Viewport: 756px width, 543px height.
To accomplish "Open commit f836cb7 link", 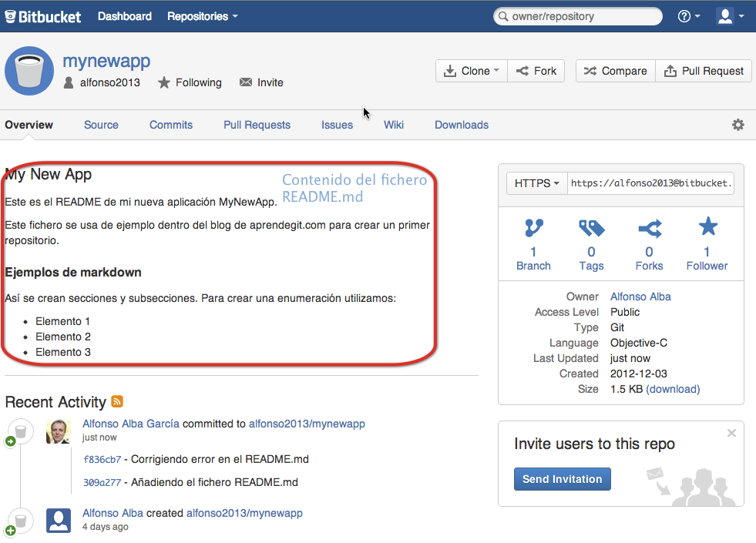I will coord(102,460).
